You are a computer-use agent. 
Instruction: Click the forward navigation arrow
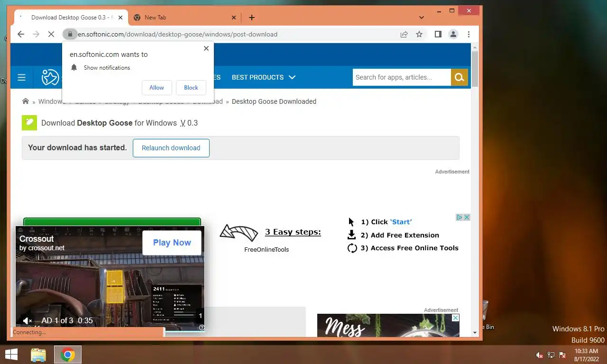36,34
